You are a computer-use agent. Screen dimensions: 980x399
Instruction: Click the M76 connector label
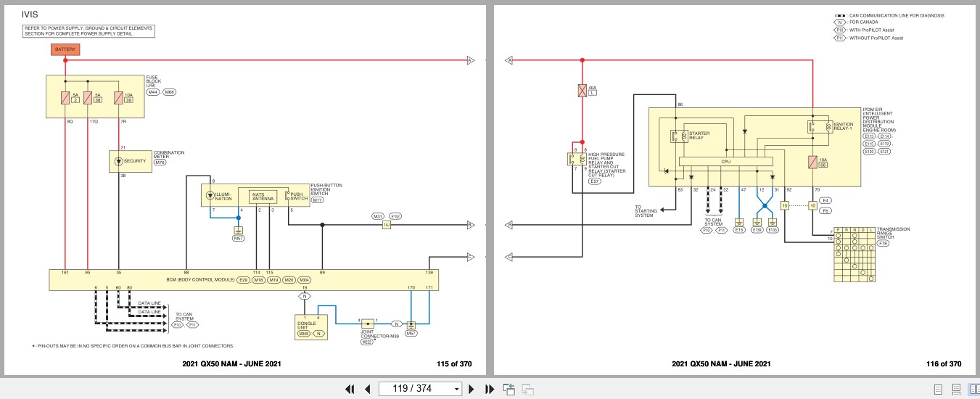coord(160,163)
